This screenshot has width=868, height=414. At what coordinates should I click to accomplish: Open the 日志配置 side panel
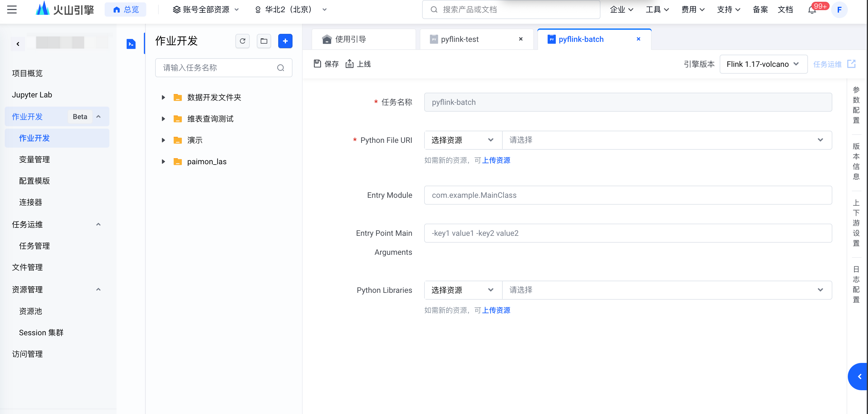(856, 285)
